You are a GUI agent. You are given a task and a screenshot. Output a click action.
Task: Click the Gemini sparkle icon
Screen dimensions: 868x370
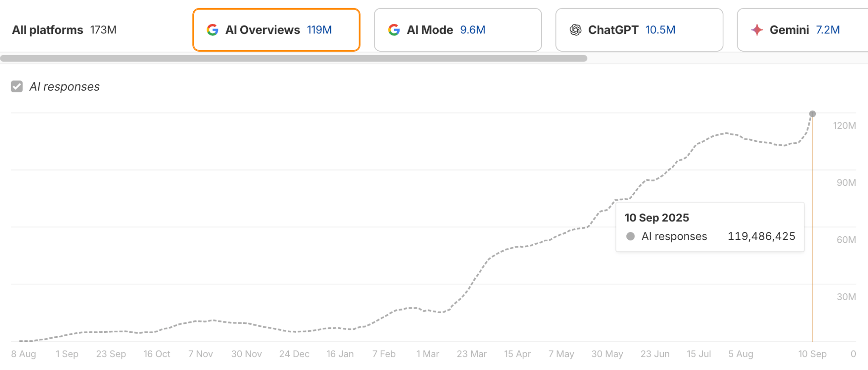757,30
